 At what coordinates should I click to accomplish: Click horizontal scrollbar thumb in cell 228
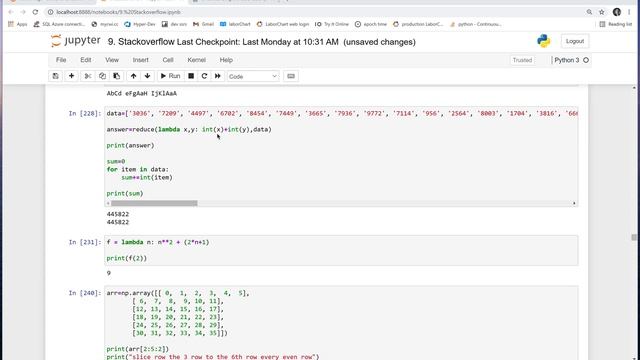click(x=154, y=203)
